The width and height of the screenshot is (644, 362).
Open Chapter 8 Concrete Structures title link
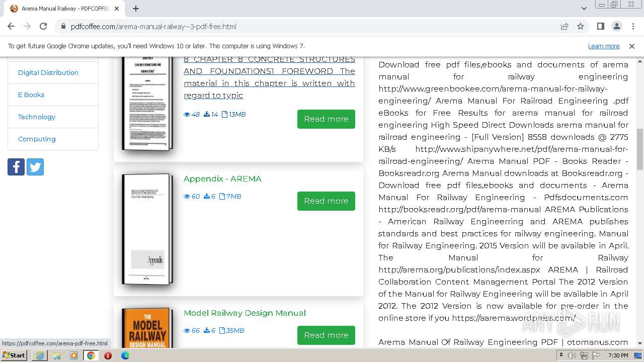tap(269, 77)
